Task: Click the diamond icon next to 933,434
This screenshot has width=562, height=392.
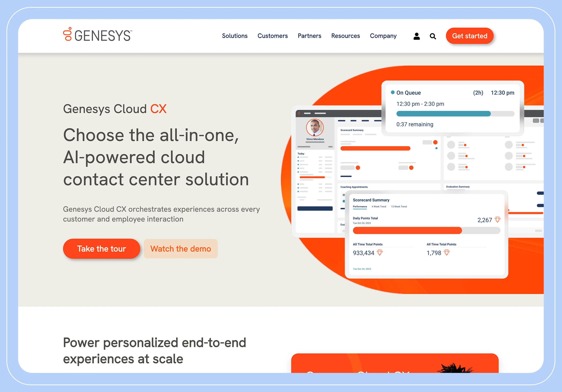Action: click(x=379, y=252)
